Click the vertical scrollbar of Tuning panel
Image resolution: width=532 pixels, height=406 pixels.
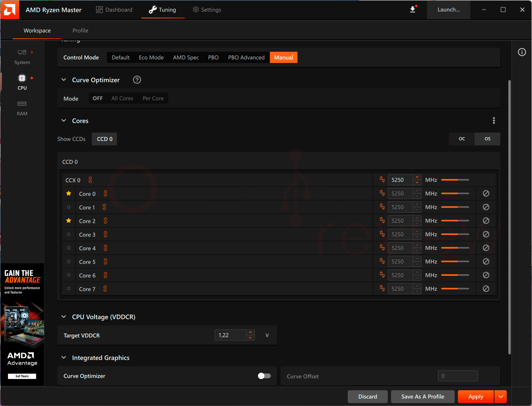(509, 217)
